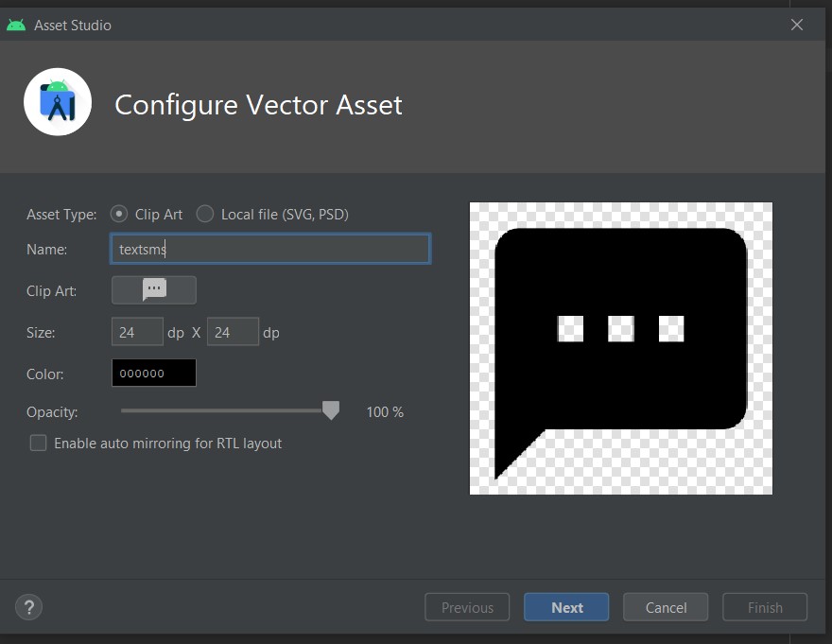Click the Next button
The image size is (832, 644).
pos(566,607)
